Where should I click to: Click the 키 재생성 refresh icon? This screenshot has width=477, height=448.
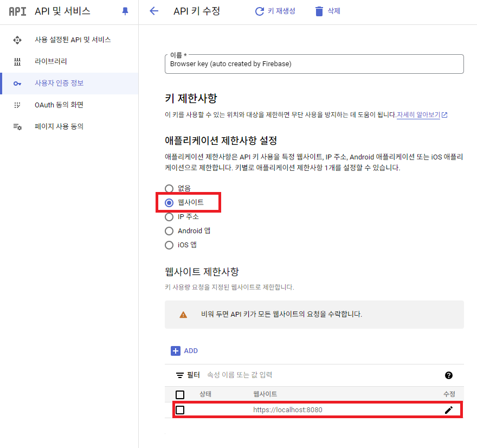pos(260,11)
